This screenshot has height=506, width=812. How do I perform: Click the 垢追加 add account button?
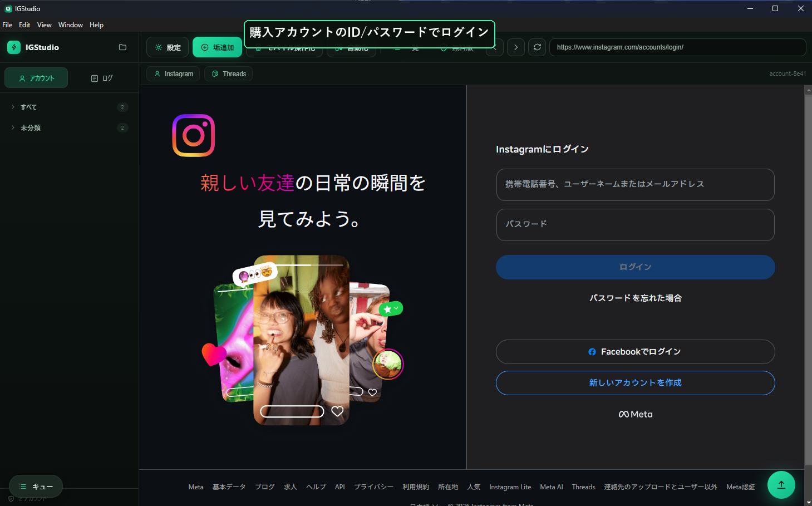pyautogui.click(x=218, y=47)
